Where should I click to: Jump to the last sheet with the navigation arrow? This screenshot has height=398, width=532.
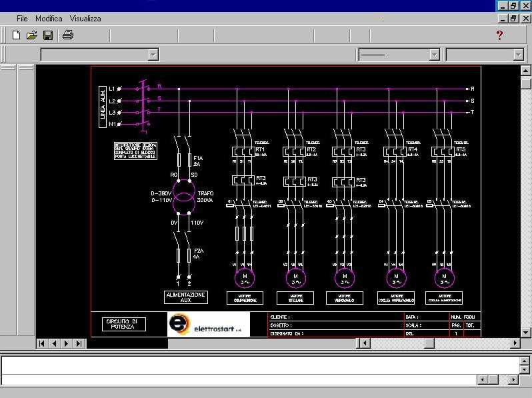coord(79,343)
